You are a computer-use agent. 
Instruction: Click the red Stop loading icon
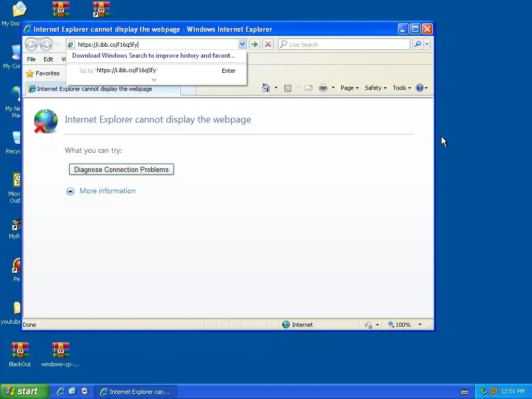(268, 44)
